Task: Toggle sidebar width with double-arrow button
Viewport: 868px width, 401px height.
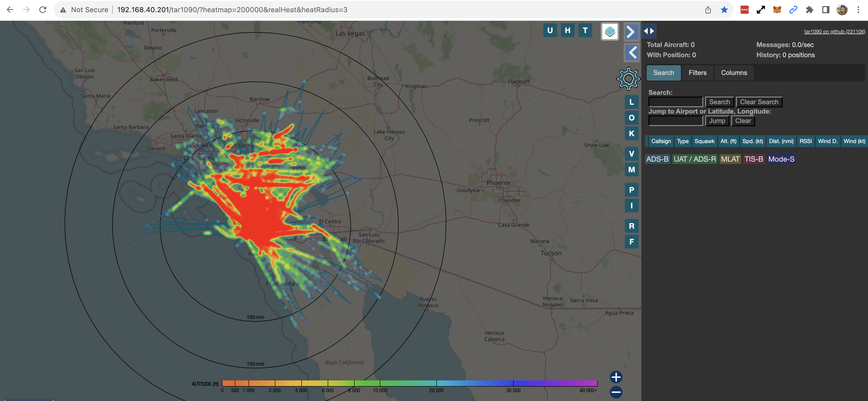Action: (649, 31)
